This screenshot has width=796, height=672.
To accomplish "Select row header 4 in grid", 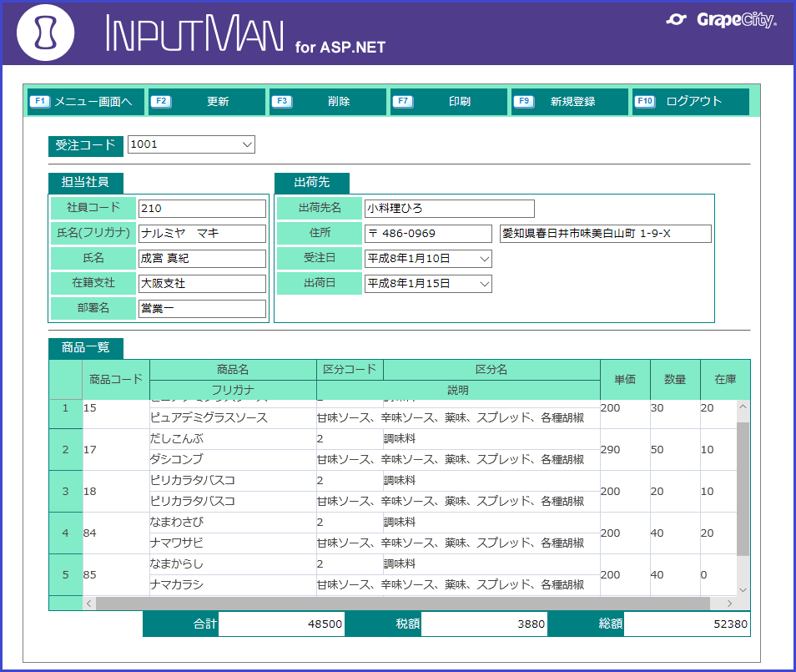I will (65, 533).
